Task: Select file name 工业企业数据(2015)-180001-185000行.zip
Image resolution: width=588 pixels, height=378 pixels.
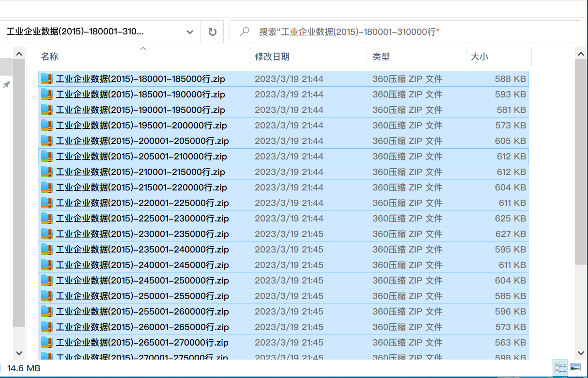Action: (140, 79)
